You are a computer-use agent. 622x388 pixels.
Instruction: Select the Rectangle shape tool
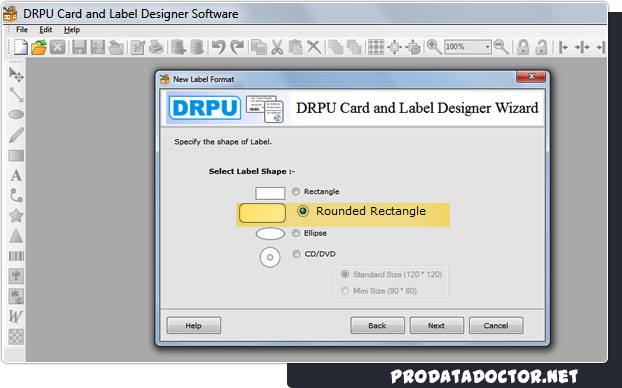click(x=16, y=156)
